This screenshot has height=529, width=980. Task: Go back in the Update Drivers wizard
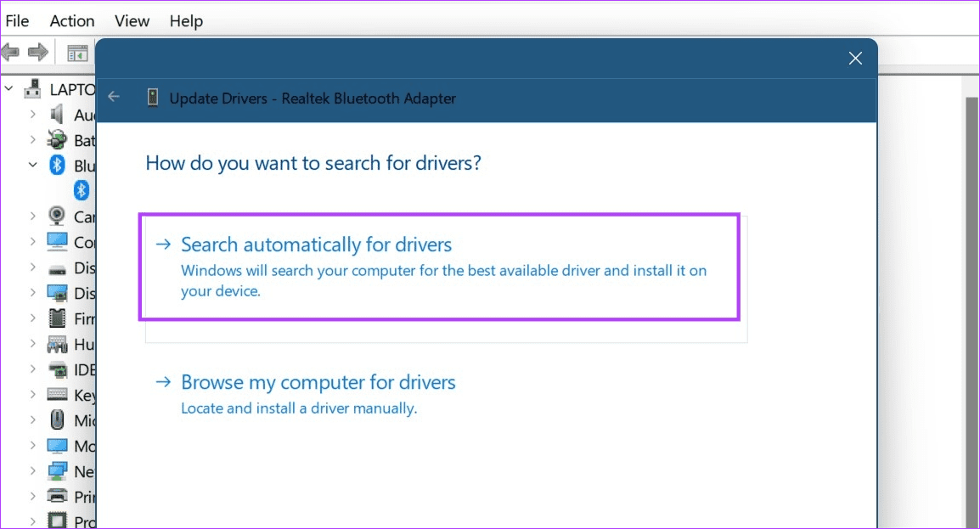pos(114,96)
